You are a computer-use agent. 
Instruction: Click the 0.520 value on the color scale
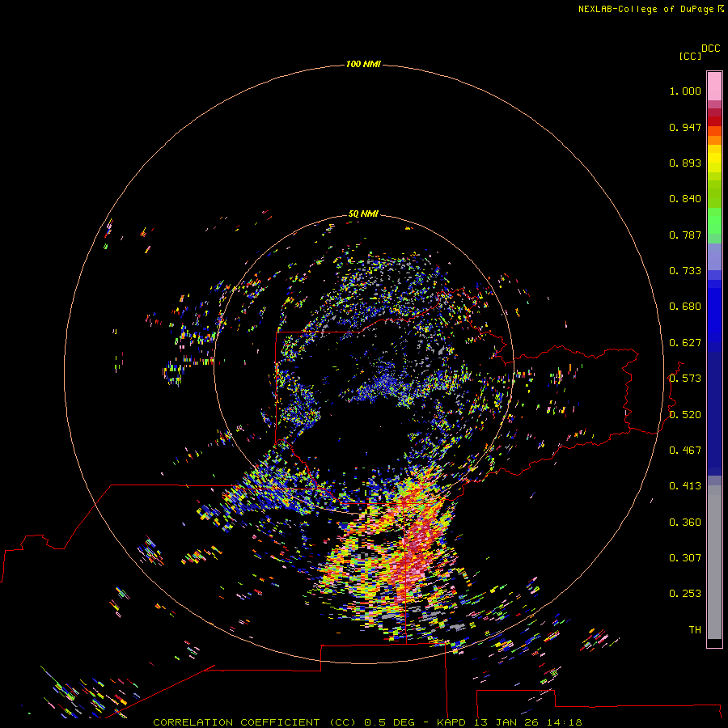tap(685, 415)
